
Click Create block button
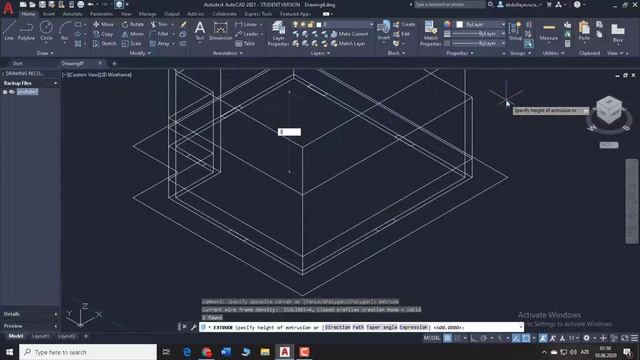click(404, 24)
